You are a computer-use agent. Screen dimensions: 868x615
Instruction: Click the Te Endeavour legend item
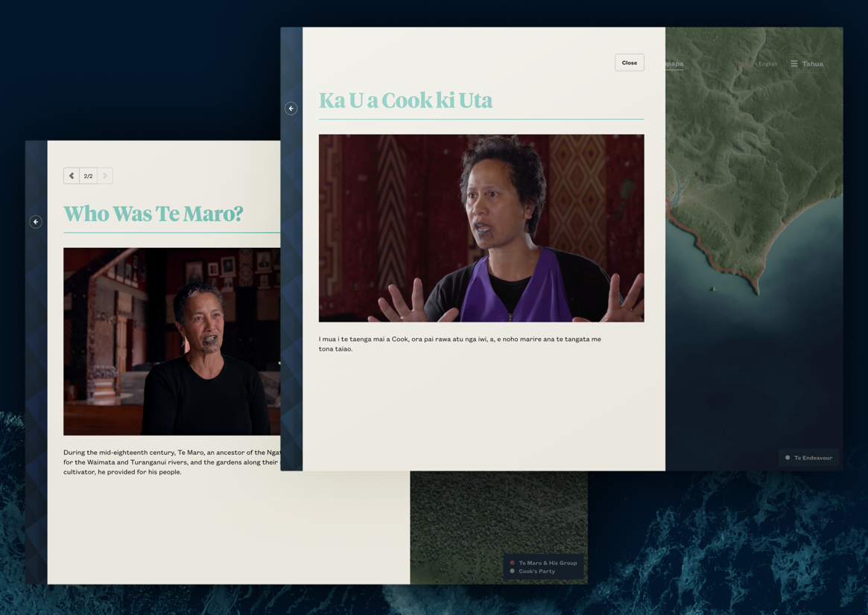[808, 458]
